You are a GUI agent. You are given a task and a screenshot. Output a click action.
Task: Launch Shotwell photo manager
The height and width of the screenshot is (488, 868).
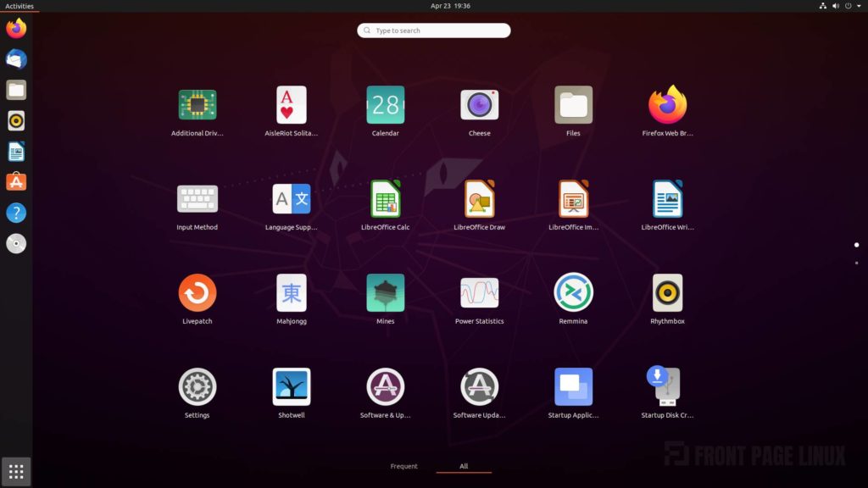(292, 387)
